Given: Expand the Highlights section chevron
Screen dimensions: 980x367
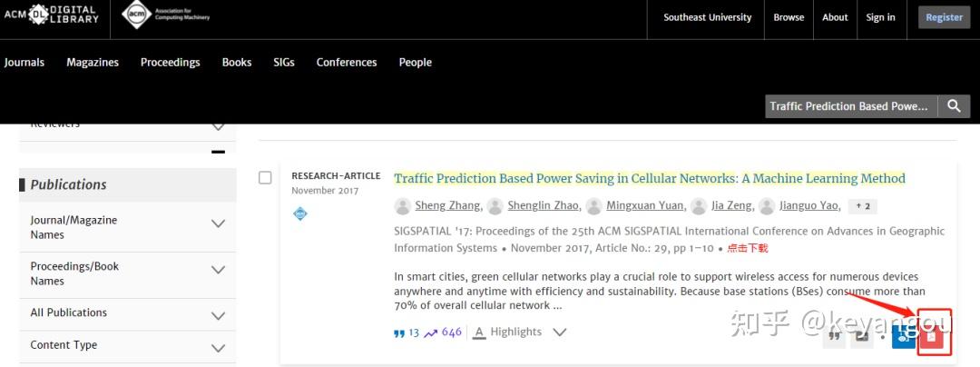Looking at the screenshot, I should coord(560,332).
